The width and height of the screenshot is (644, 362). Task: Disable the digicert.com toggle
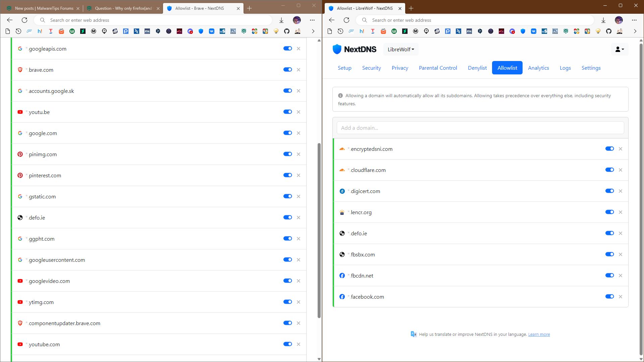click(610, 191)
